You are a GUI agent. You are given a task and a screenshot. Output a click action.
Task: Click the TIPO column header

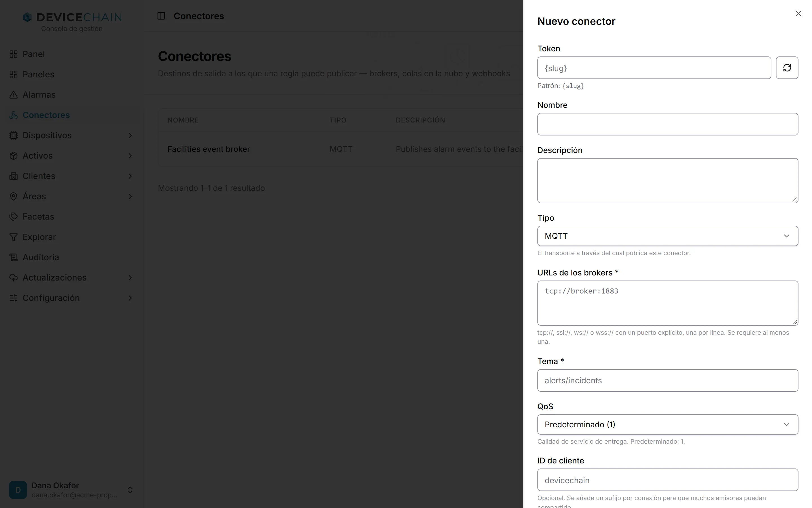click(x=337, y=120)
